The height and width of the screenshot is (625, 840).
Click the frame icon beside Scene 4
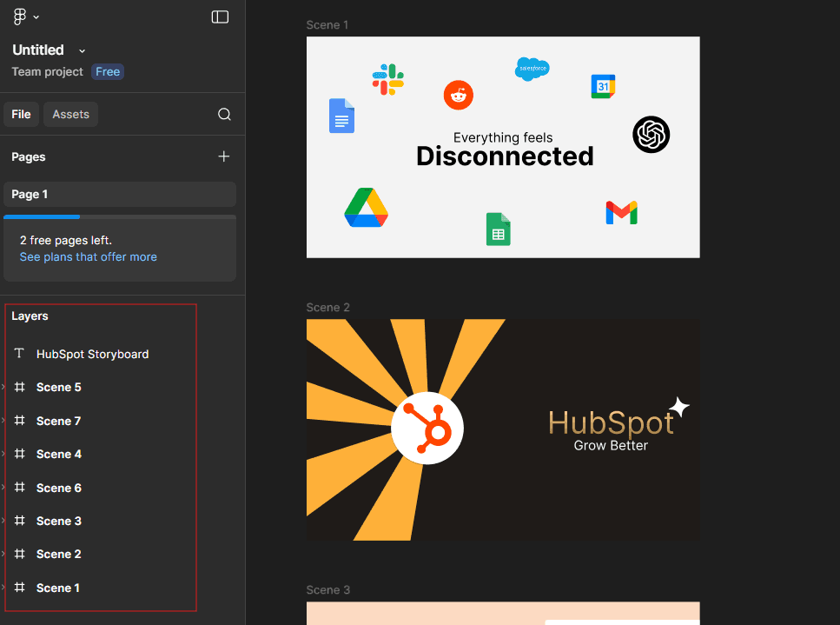pos(19,454)
